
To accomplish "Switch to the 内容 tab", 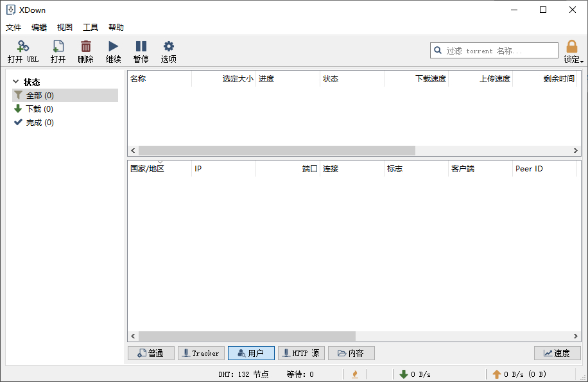I will pyautogui.click(x=351, y=353).
